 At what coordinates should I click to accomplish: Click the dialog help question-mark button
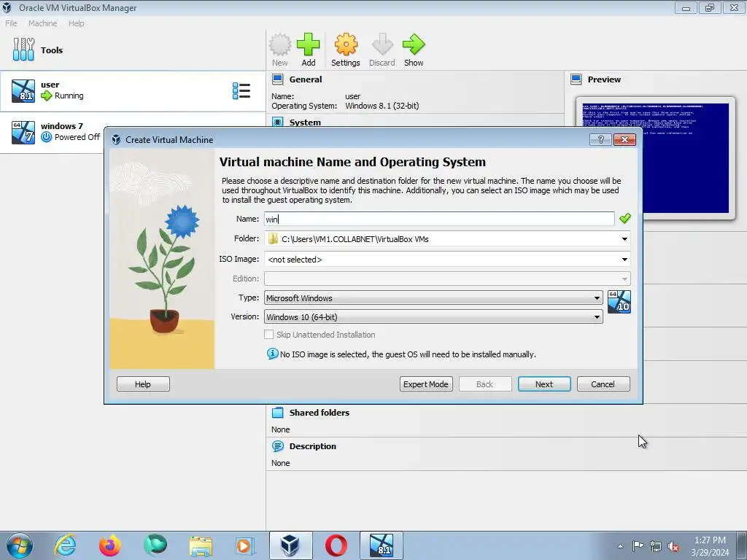coord(600,139)
